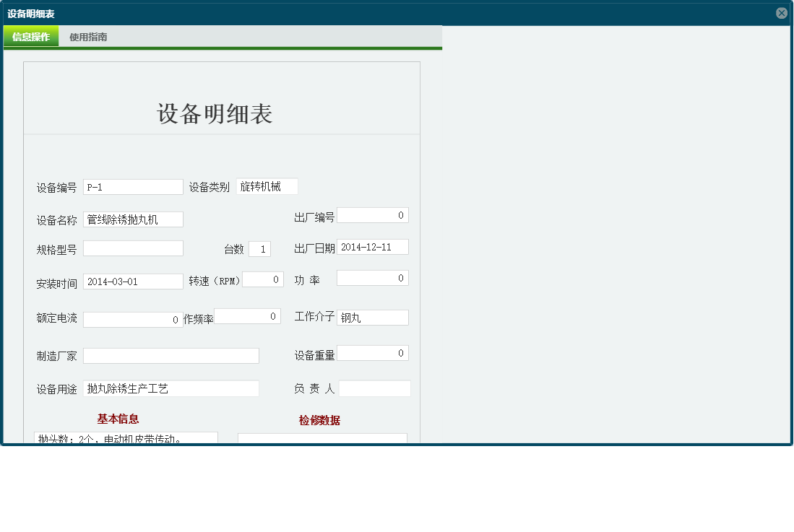Select the 设备类别 field showing 旋转机械
This screenshot has height=532, width=794.
(x=269, y=186)
